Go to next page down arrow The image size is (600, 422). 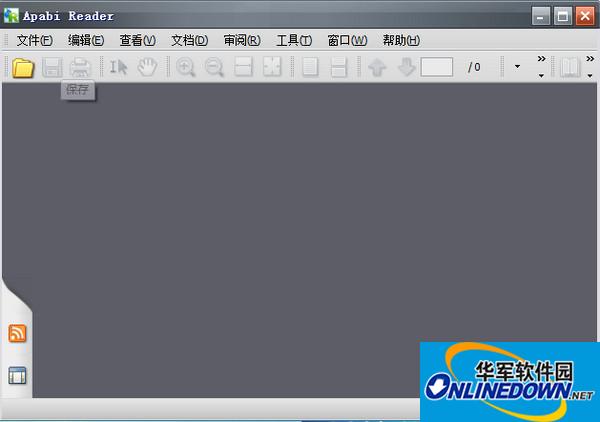click(406, 67)
